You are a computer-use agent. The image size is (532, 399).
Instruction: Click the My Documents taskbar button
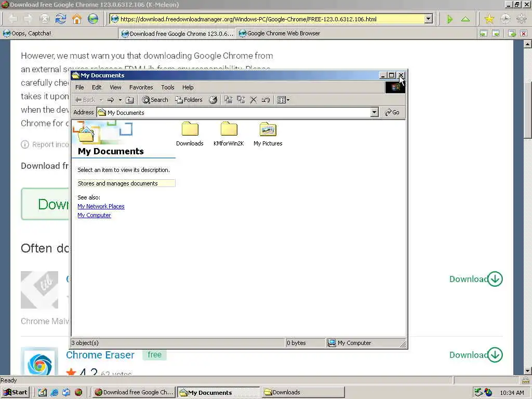point(219,392)
